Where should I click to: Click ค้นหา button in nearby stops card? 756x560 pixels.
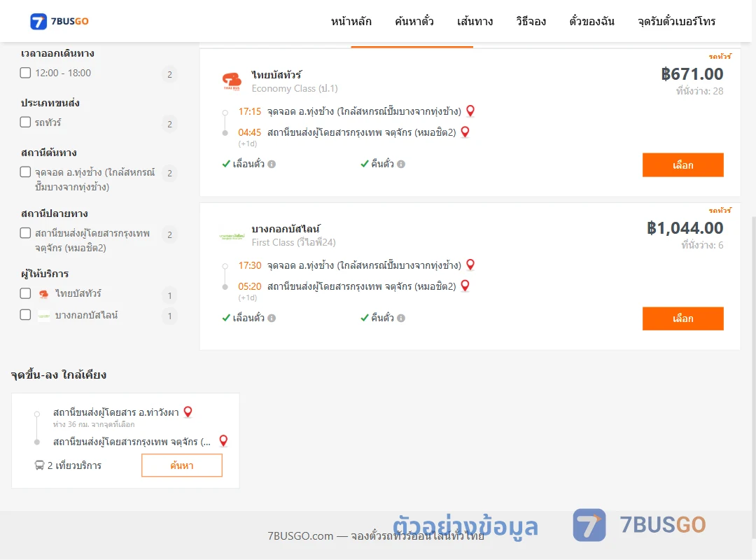(182, 465)
